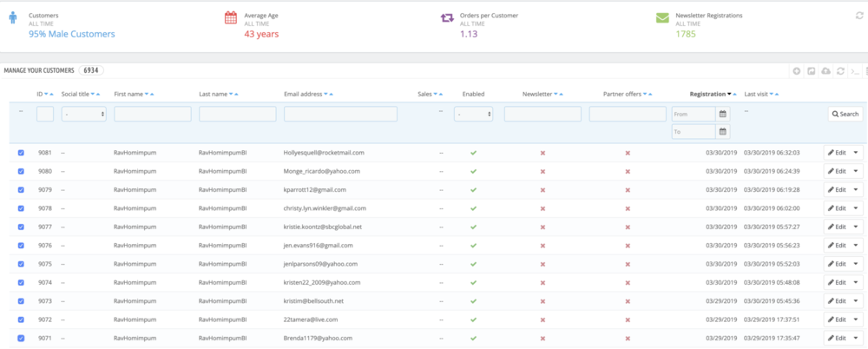The height and width of the screenshot is (349, 868).
Task: Uncheck the checkbox for customer 9079
Action: pyautogui.click(x=21, y=189)
